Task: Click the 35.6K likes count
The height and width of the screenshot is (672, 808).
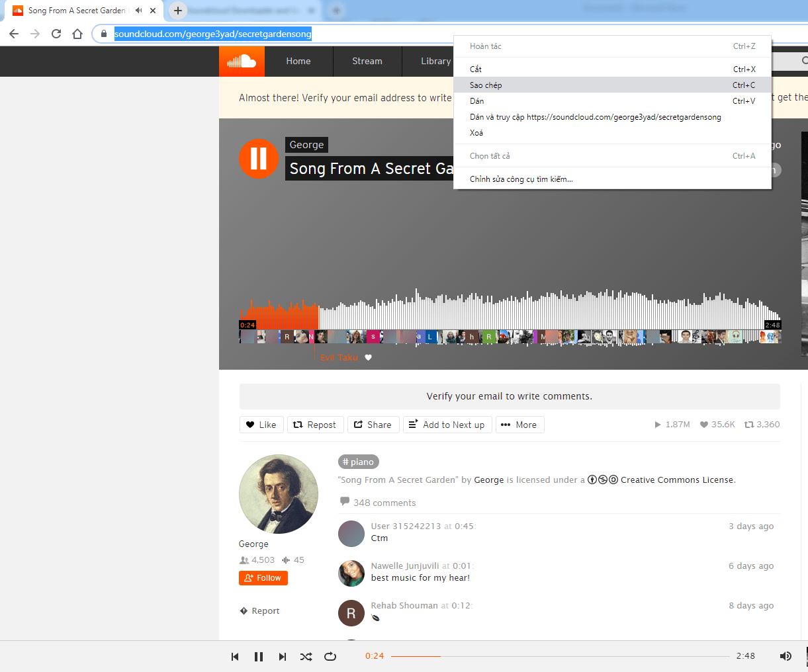Action: [717, 425]
